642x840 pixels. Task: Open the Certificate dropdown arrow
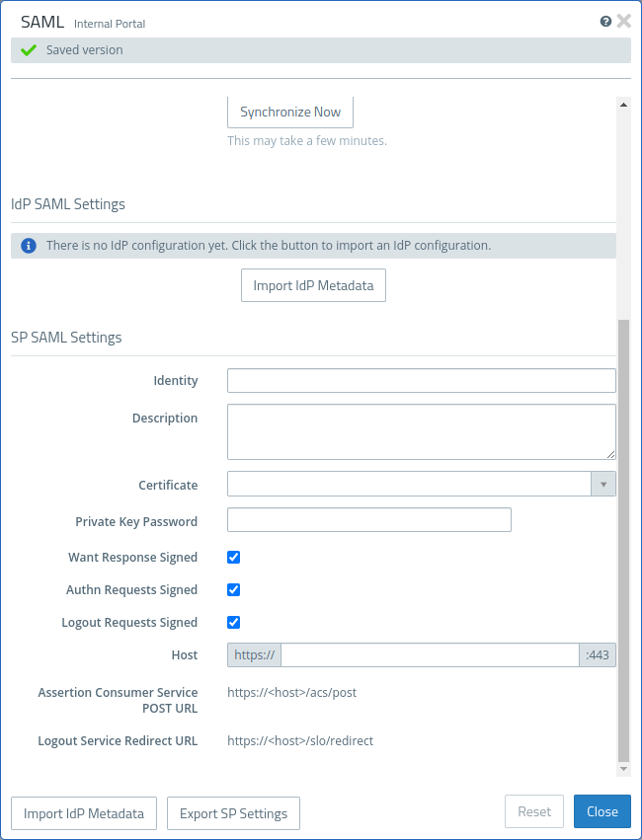[x=603, y=484]
